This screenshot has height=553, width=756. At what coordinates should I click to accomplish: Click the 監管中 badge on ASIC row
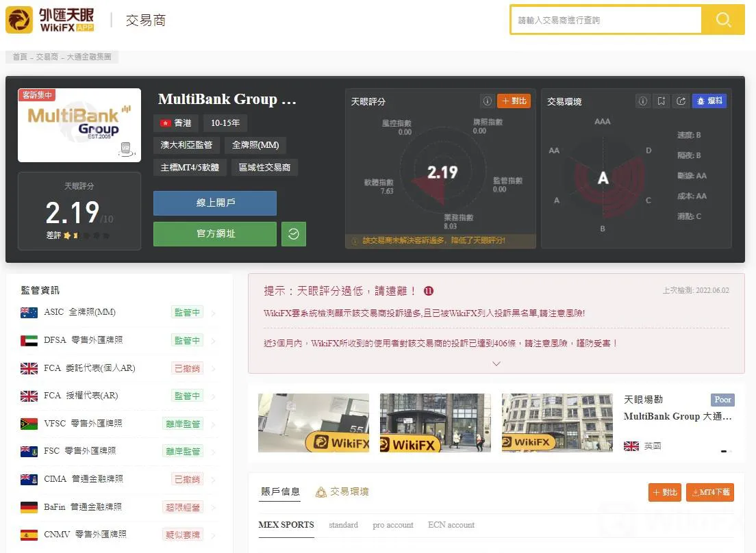187,312
